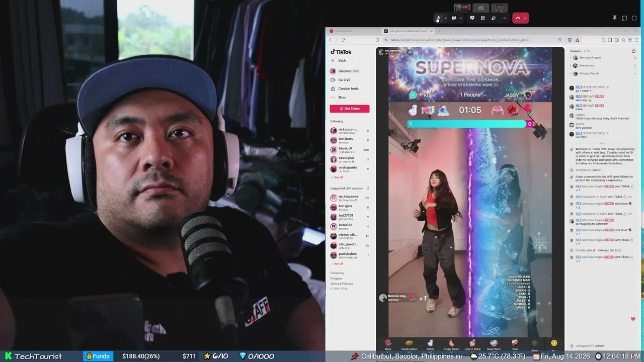Click the pin icon in call header

[614, 18]
